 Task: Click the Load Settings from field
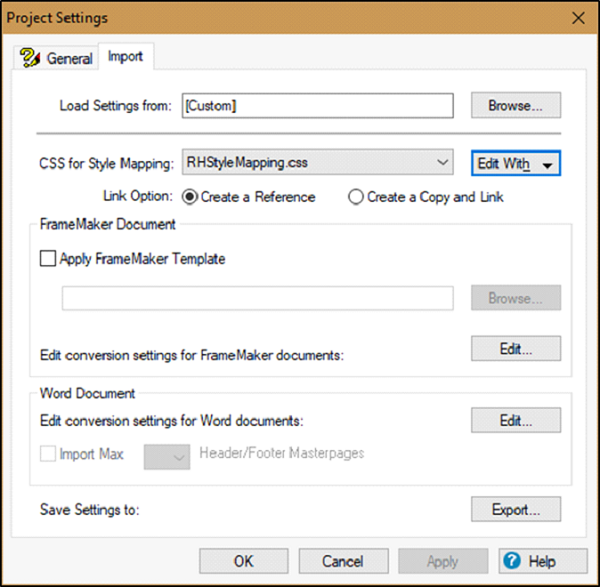318,105
